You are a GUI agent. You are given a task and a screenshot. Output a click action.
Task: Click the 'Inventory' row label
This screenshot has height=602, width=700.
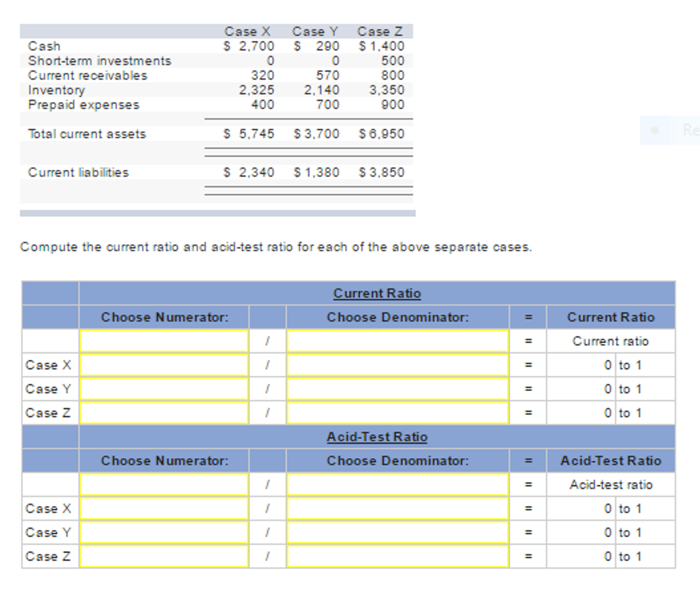click(x=56, y=90)
